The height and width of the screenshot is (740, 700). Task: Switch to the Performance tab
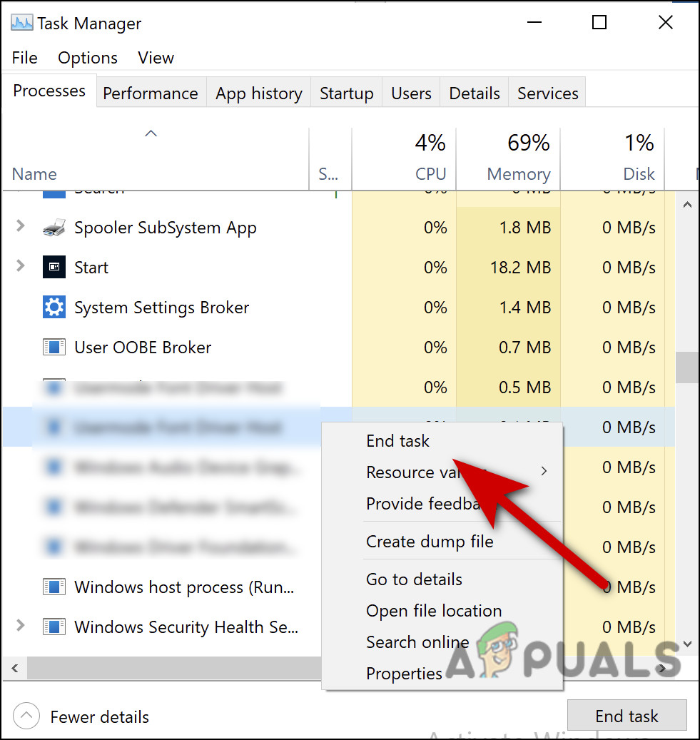coord(150,93)
